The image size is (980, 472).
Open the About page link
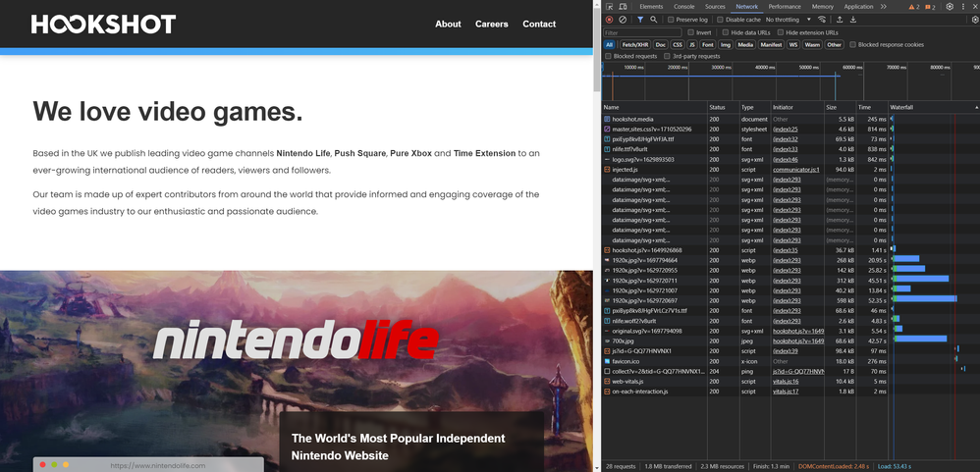click(448, 24)
